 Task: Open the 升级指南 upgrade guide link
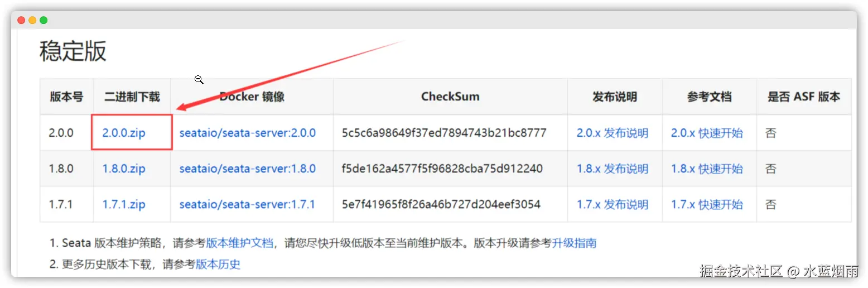pos(574,243)
